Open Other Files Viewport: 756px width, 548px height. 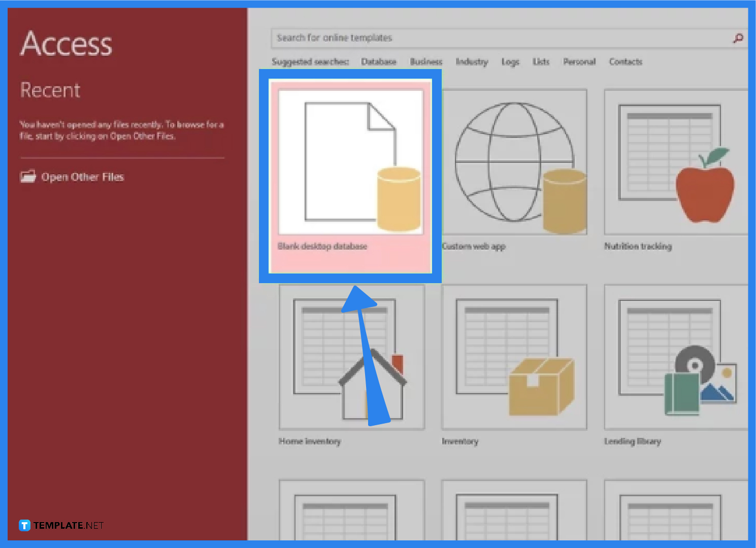82,177
